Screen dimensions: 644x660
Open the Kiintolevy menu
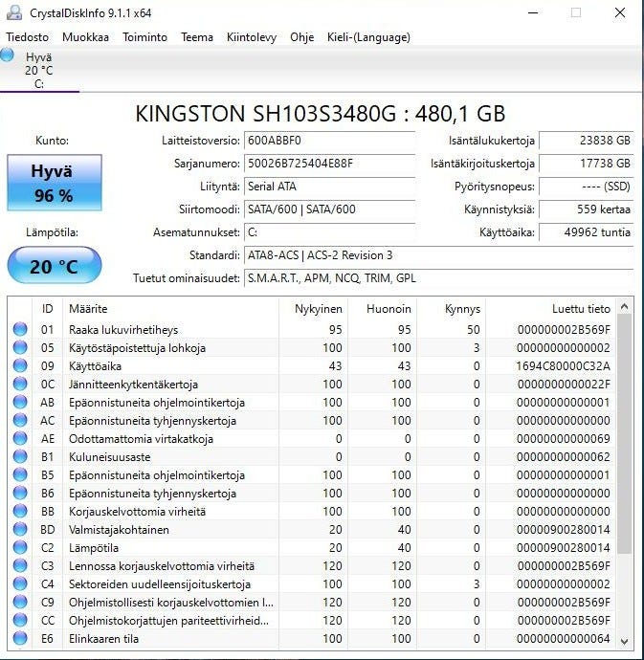252,37
